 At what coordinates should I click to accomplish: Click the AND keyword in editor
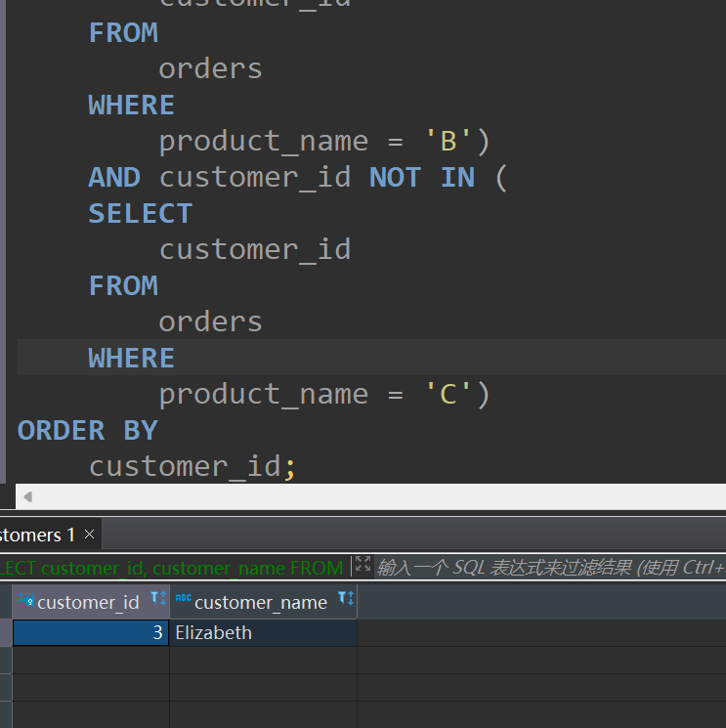click(114, 177)
